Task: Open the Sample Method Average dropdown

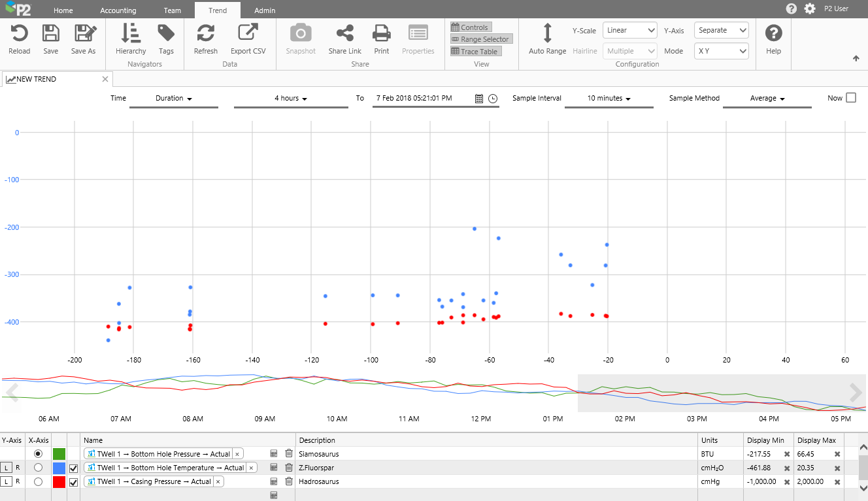Action: 767,99
